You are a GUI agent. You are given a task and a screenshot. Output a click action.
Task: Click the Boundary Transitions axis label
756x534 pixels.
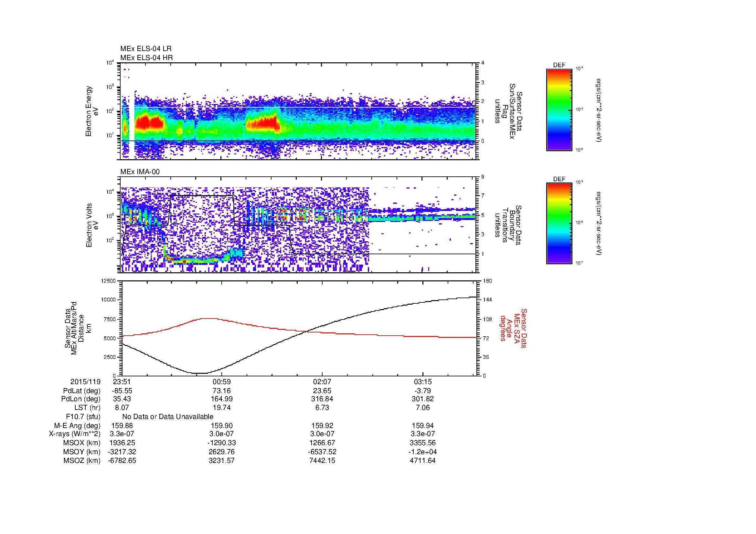coord(508,225)
